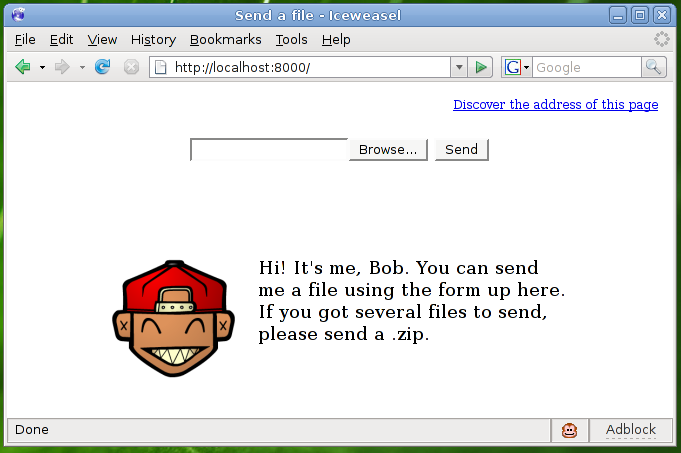The width and height of the screenshot is (681, 453).
Task: Open the back history dropdown arrow
Action: [42, 67]
